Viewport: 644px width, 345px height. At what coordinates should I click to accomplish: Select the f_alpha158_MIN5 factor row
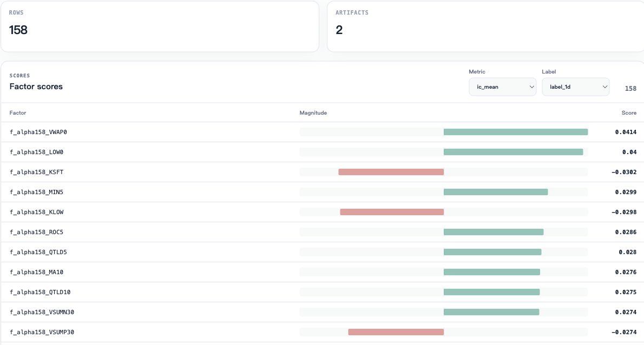323,192
